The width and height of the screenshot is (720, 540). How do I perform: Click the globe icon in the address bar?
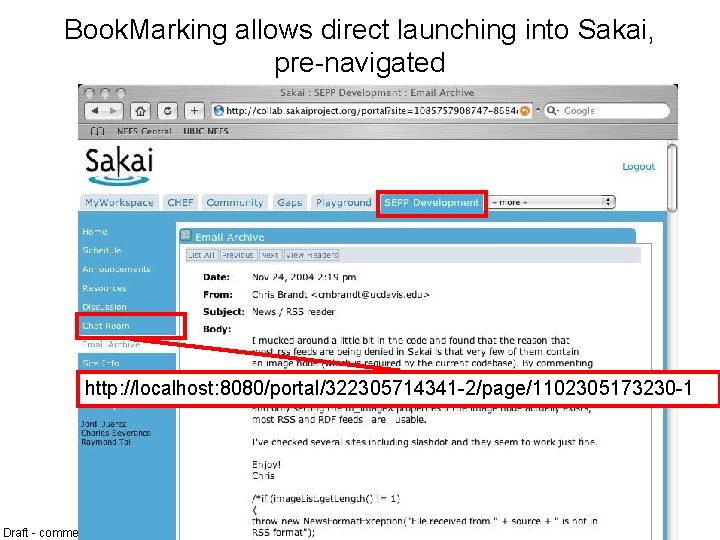tap(219, 111)
